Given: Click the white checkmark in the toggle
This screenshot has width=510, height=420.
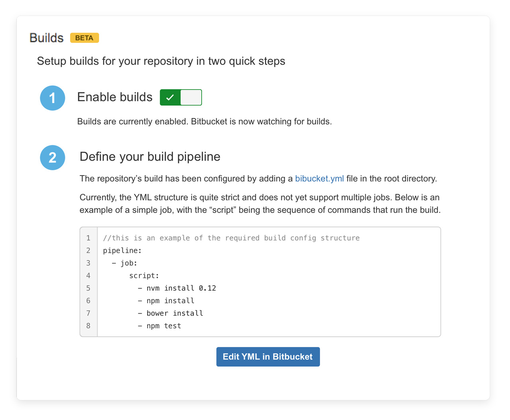Looking at the screenshot, I should [x=170, y=98].
